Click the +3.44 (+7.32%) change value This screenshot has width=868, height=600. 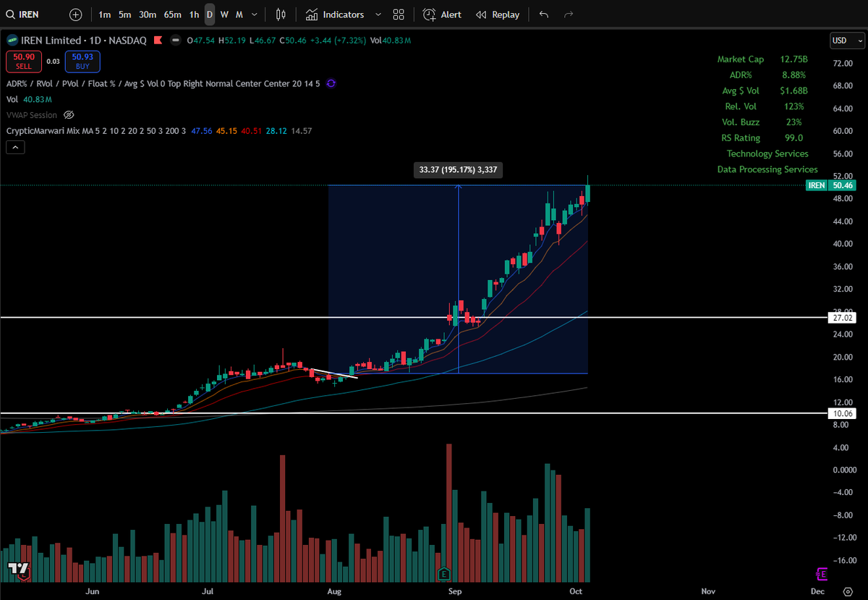pos(339,41)
